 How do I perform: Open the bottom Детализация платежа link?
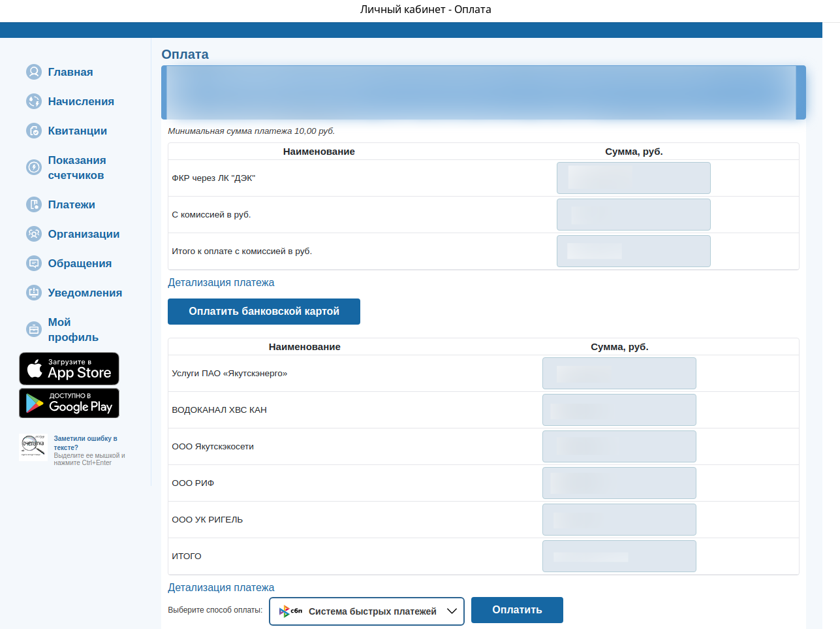pyautogui.click(x=221, y=588)
